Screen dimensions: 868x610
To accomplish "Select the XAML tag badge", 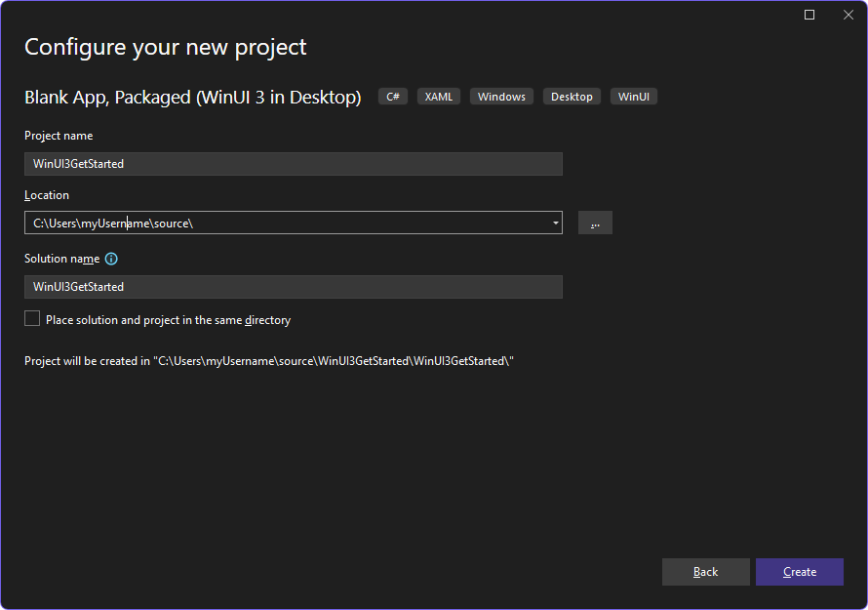I will coord(438,96).
